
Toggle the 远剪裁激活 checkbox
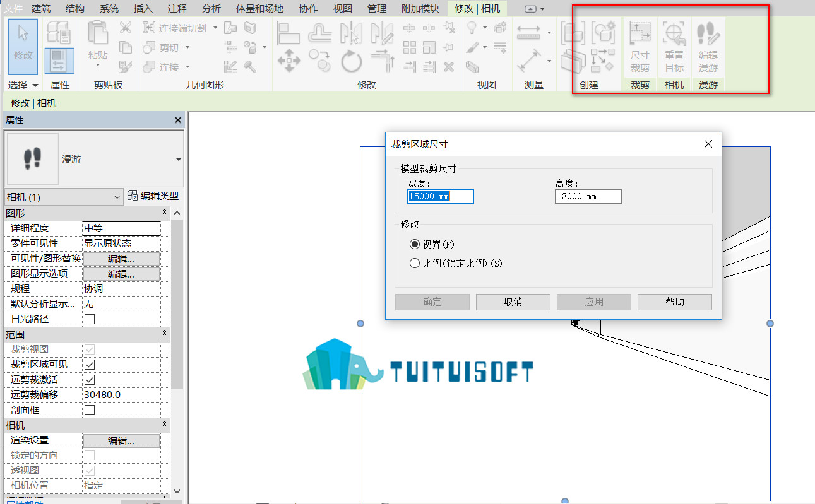[90, 380]
